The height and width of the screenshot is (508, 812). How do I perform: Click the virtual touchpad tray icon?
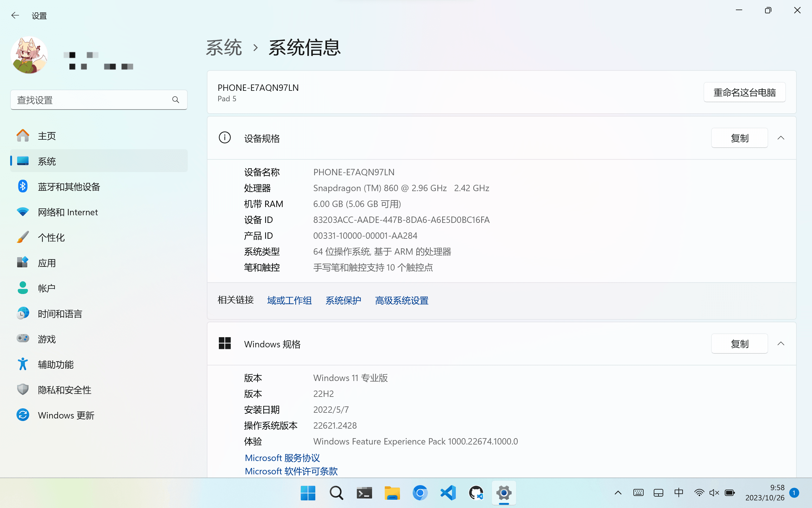(658, 493)
